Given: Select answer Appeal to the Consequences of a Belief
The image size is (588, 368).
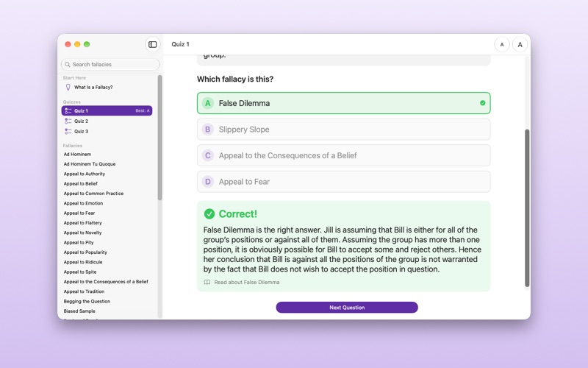Looking at the screenshot, I should [x=343, y=155].
